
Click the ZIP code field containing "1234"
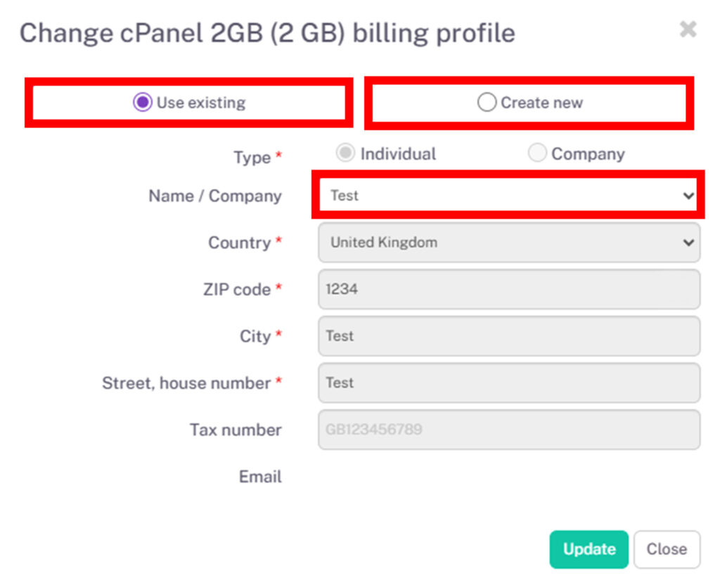click(x=509, y=289)
